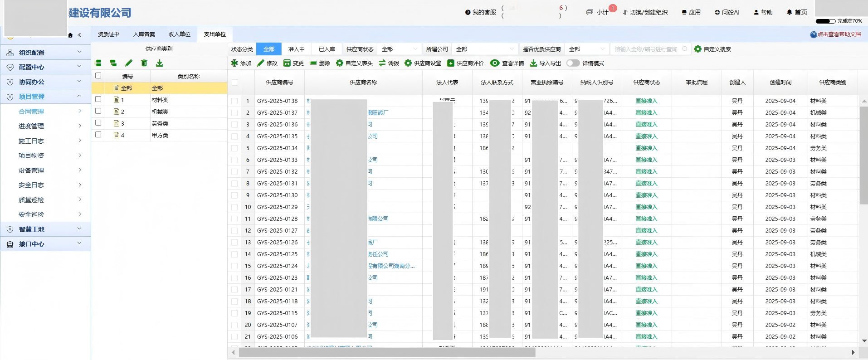Click the 添加 green plus icon
This screenshot has height=360, width=868.
coord(234,63)
